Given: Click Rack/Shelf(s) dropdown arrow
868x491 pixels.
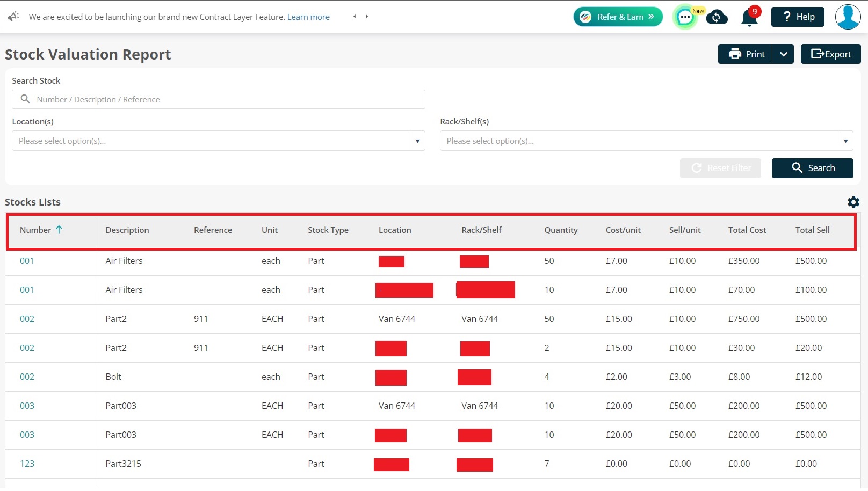Looking at the screenshot, I should [x=845, y=141].
